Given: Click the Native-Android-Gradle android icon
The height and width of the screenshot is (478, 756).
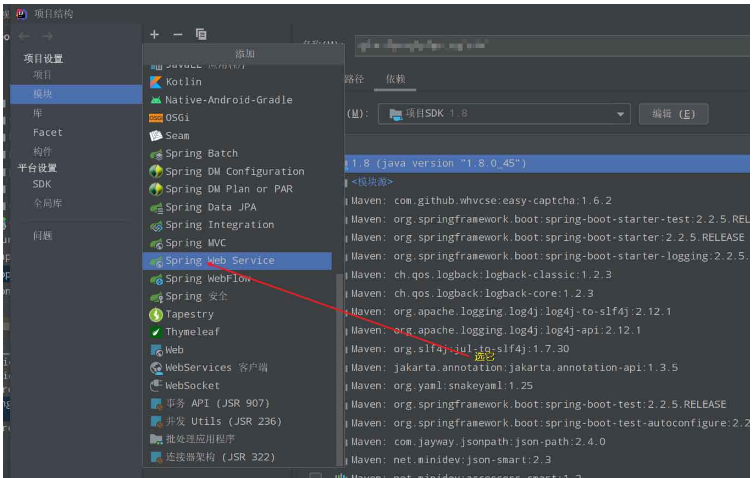Looking at the screenshot, I should (x=156, y=100).
